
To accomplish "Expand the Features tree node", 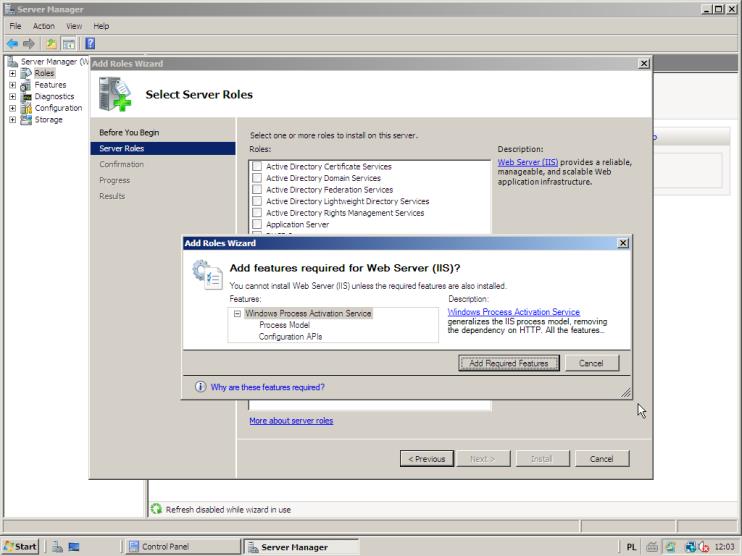I will click(13, 85).
